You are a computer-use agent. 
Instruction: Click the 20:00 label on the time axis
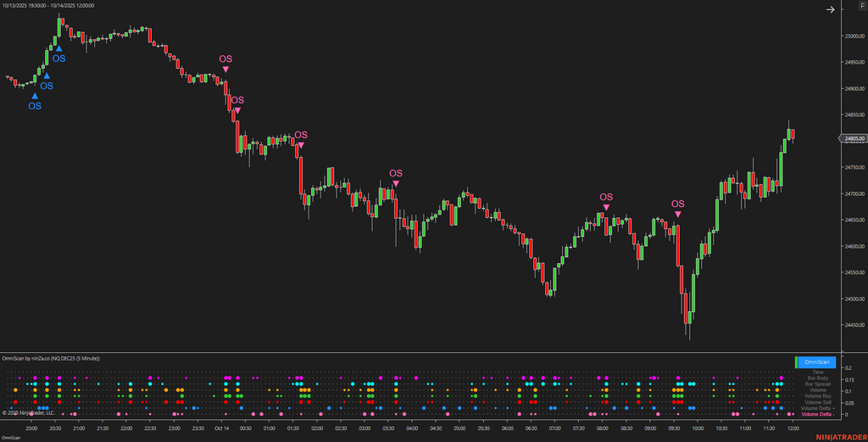[x=31, y=428]
